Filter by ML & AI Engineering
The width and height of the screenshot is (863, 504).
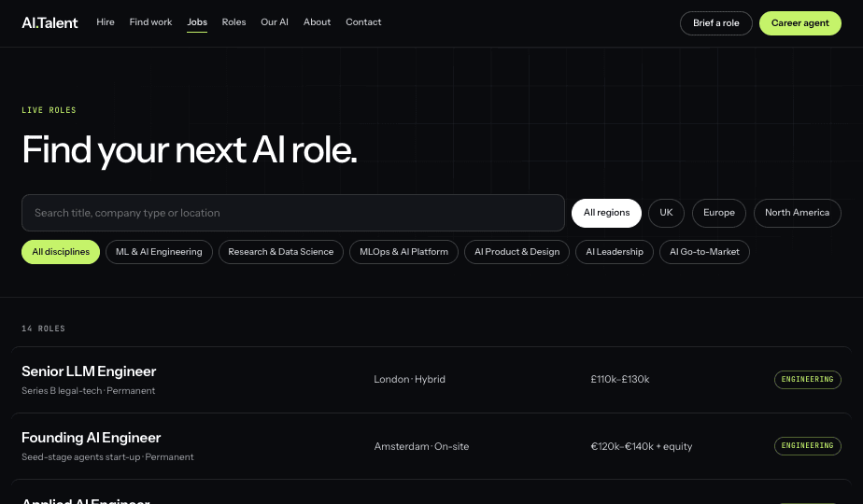pos(159,252)
